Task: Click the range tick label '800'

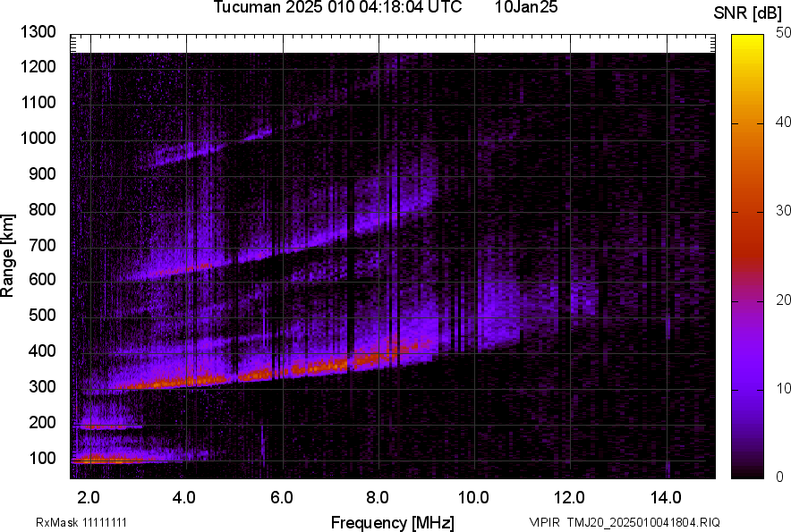Action: [42, 210]
